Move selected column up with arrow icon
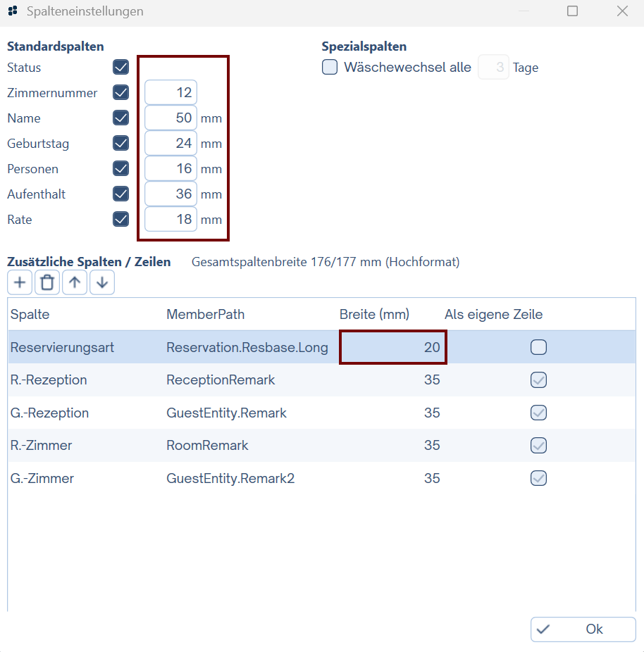 pyautogui.click(x=75, y=283)
